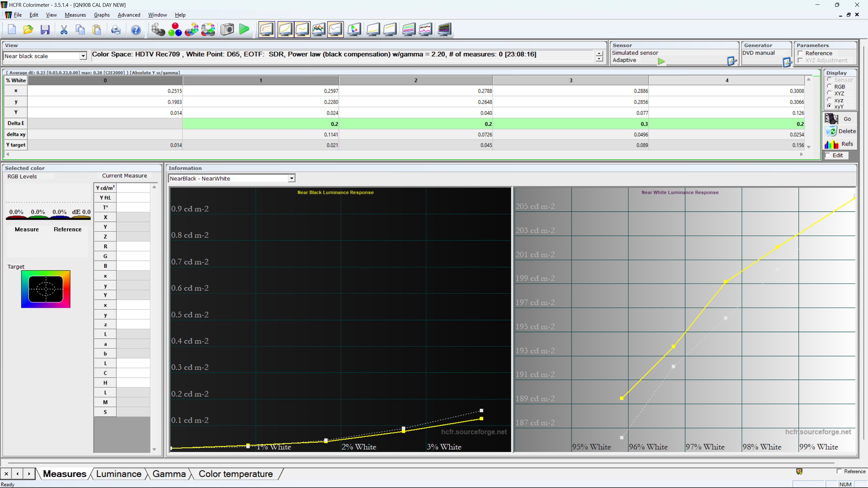The height and width of the screenshot is (488, 868).
Task: Enable the Parameters Reference checkbox
Action: 801,53
